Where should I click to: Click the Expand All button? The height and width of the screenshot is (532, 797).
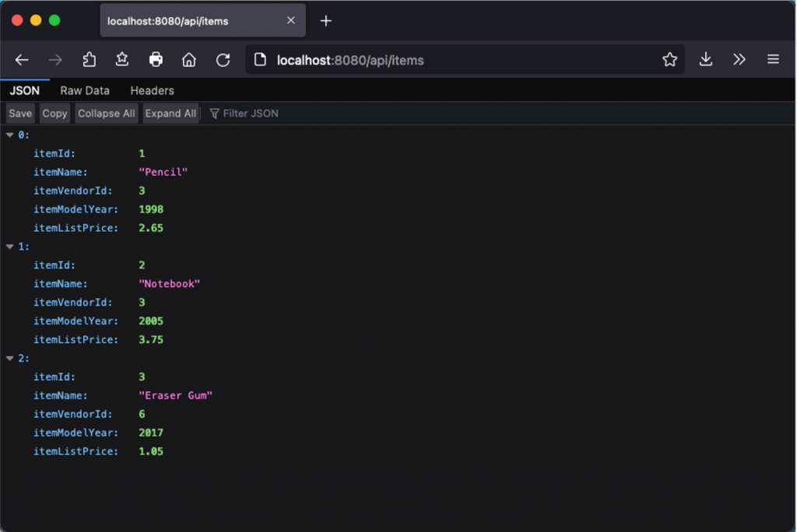point(170,114)
